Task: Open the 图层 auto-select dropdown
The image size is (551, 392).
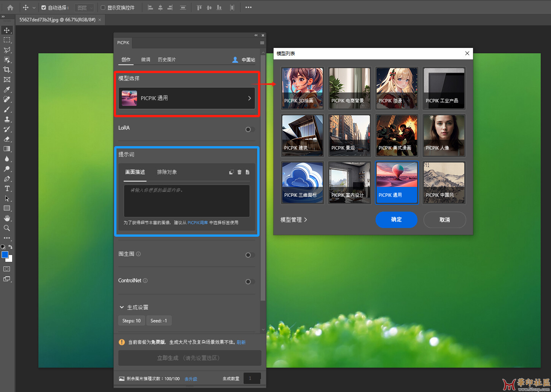Action: [x=84, y=8]
